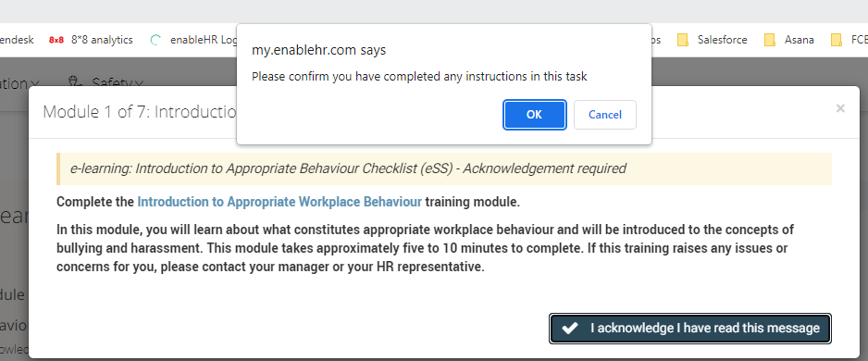
Task: Click the Safety menu icon
Action: [x=75, y=82]
